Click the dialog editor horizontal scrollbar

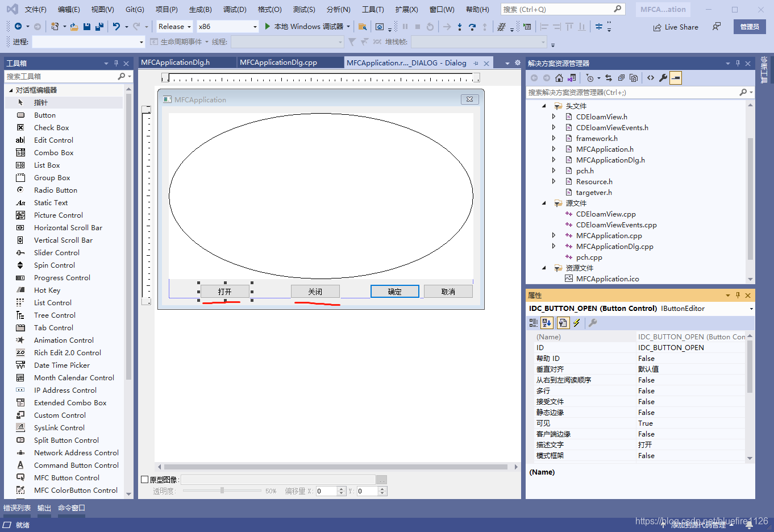coord(336,467)
